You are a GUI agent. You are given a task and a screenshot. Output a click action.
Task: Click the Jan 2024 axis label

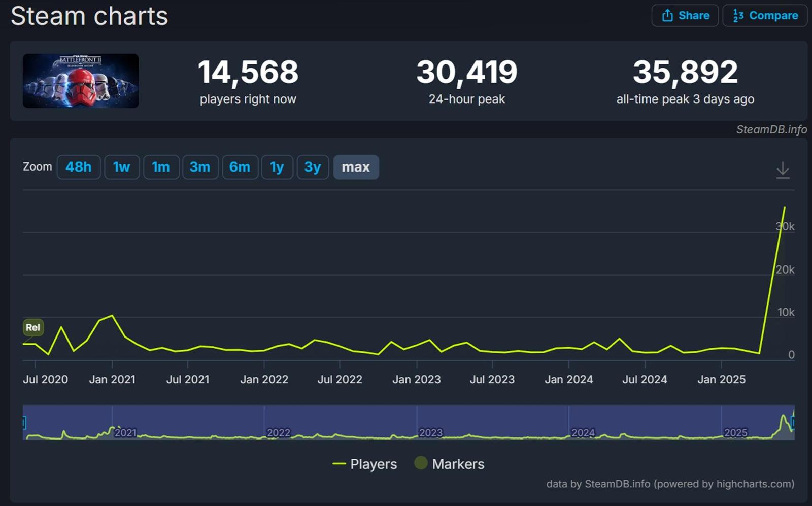569,379
